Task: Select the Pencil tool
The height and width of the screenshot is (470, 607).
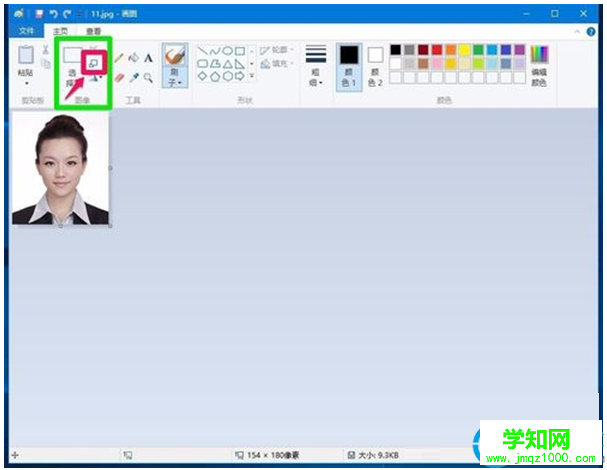Action: 119,58
